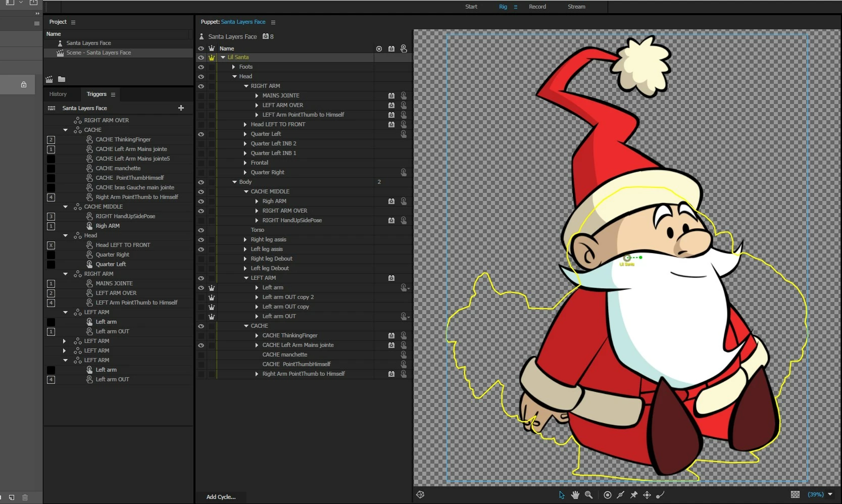Click the Add Cycle... button
842x504 pixels.
[221, 497]
